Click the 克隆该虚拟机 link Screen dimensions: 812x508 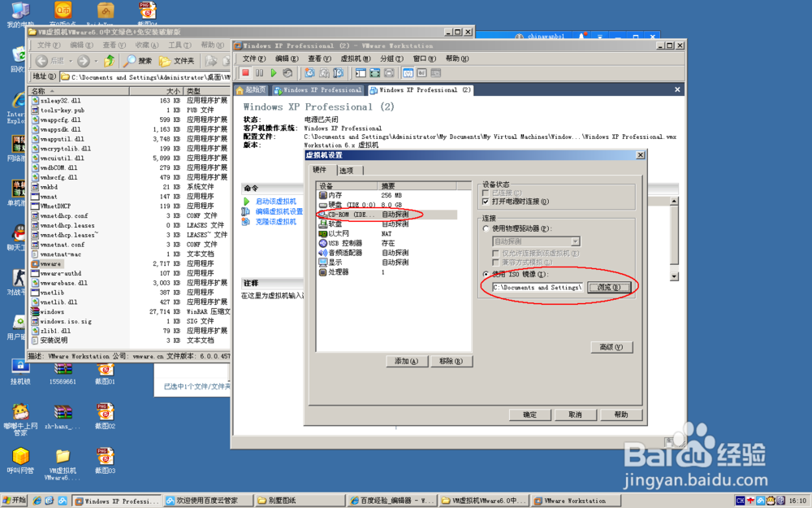276,221
